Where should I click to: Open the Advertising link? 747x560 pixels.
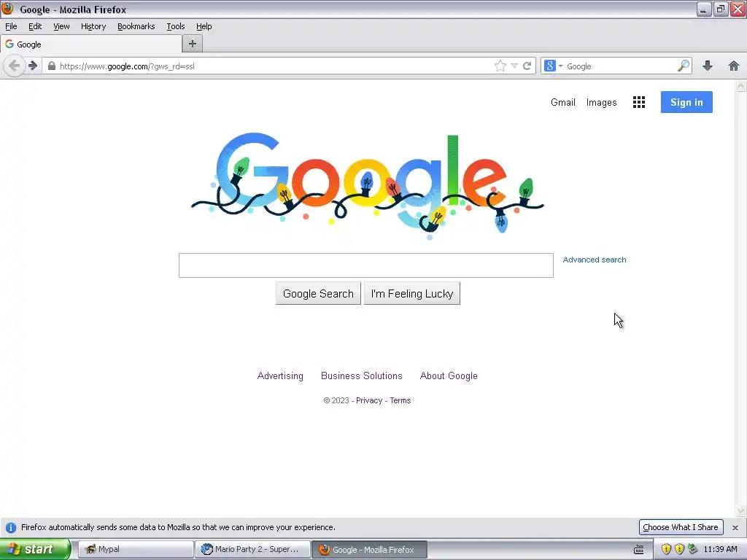click(280, 376)
